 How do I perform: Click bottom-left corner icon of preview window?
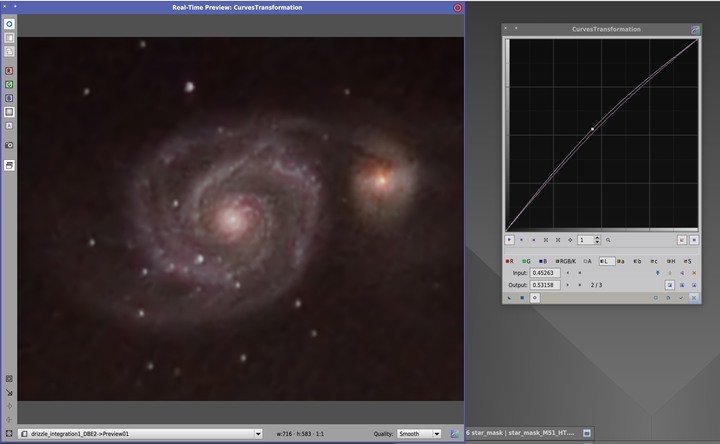click(9, 433)
